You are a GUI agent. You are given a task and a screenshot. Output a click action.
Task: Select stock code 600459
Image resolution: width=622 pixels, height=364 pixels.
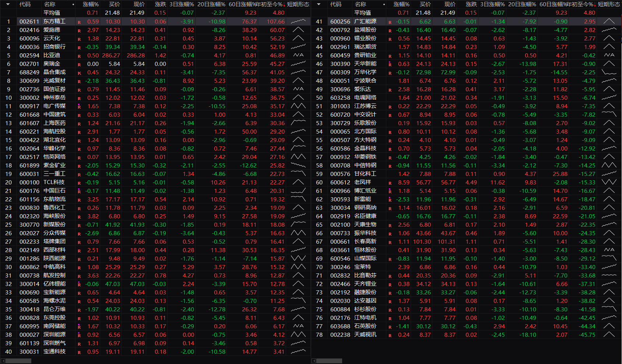[340, 56]
